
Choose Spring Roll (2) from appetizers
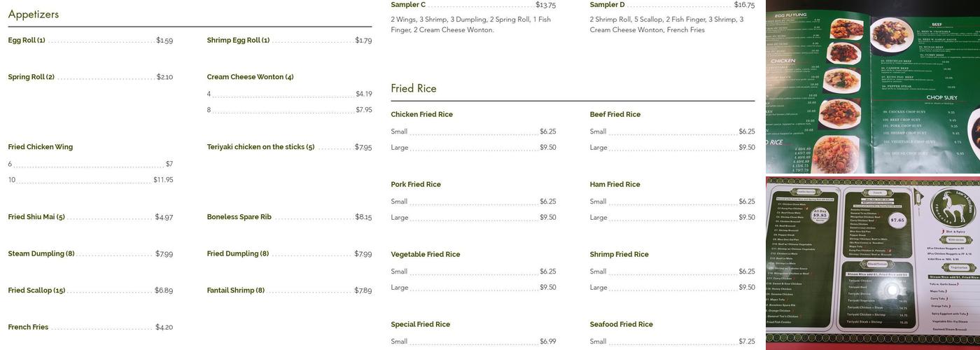pyautogui.click(x=31, y=77)
